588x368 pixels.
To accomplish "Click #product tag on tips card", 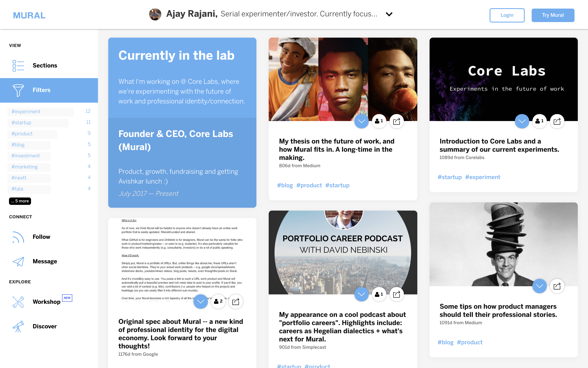I will pyautogui.click(x=470, y=342).
